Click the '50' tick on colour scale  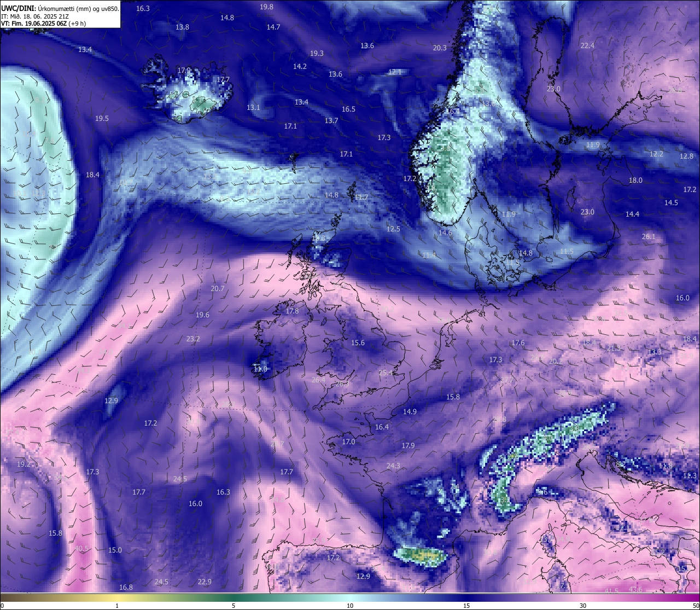696,606
